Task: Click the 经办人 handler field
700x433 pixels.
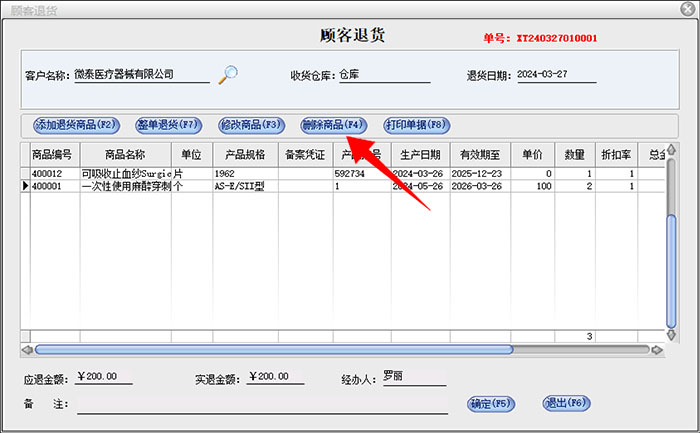Action: click(413, 378)
